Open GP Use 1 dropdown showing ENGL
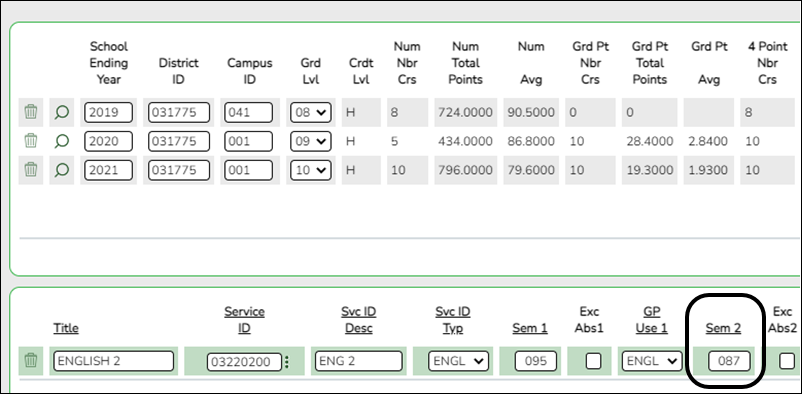The width and height of the screenshot is (802, 394). pyautogui.click(x=652, y=361)
